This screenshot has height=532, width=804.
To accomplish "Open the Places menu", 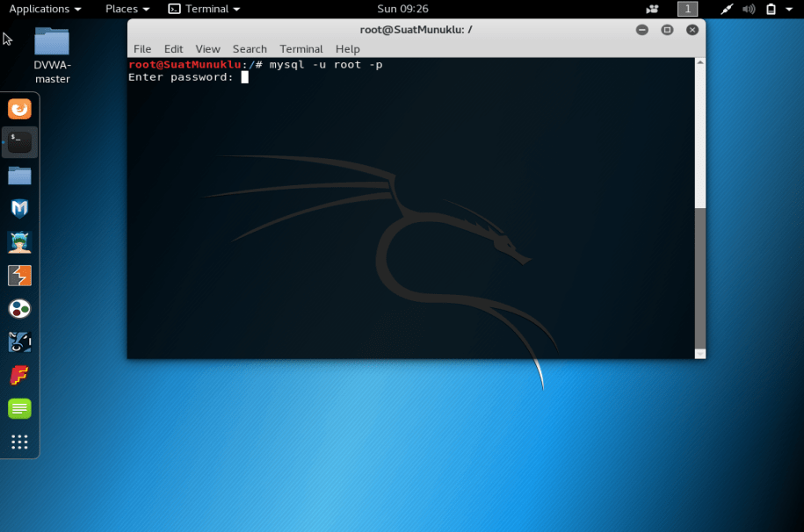I will click(x=127, y=9).
